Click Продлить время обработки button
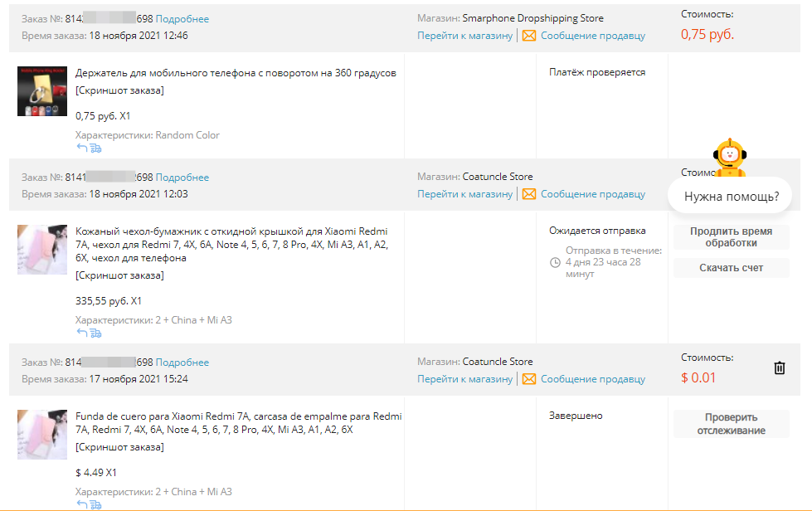Image resolution: width=812 pixels, height=511 pixels. 731,237
